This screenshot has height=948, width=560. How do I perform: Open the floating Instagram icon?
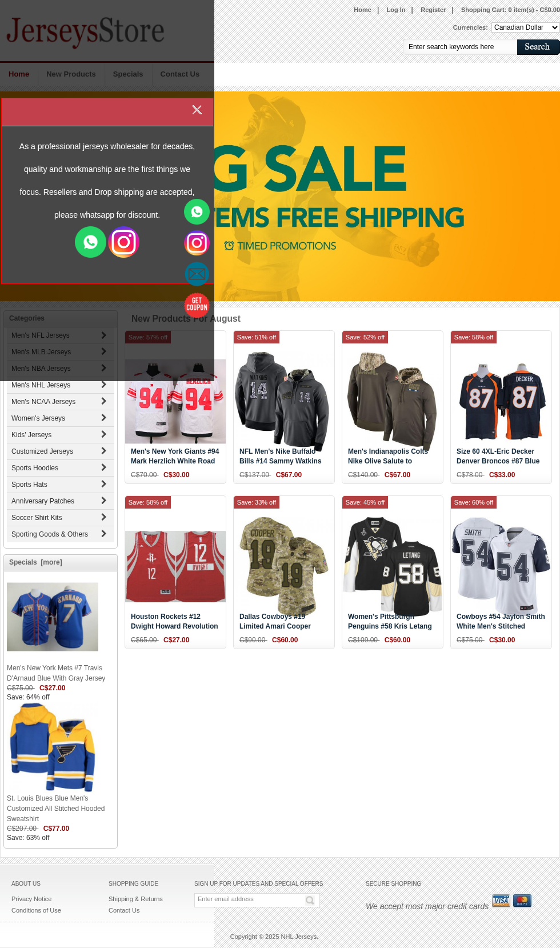(x=197, y=243)
